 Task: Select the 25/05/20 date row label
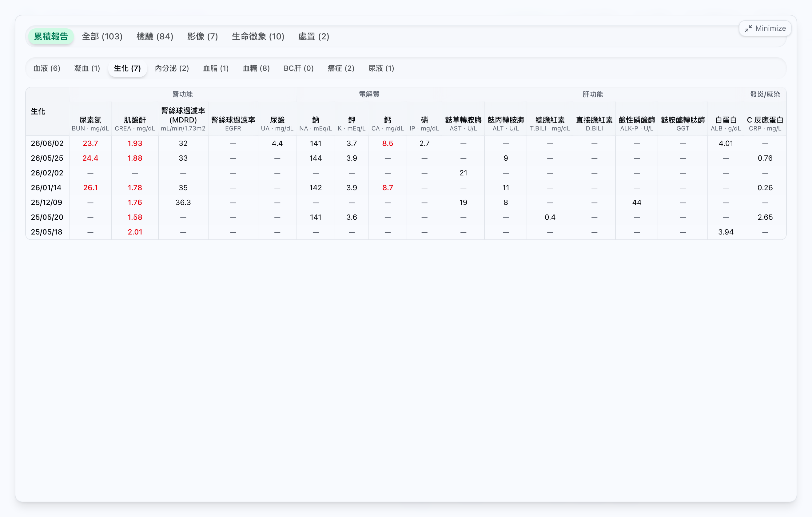tap(47, 217)
